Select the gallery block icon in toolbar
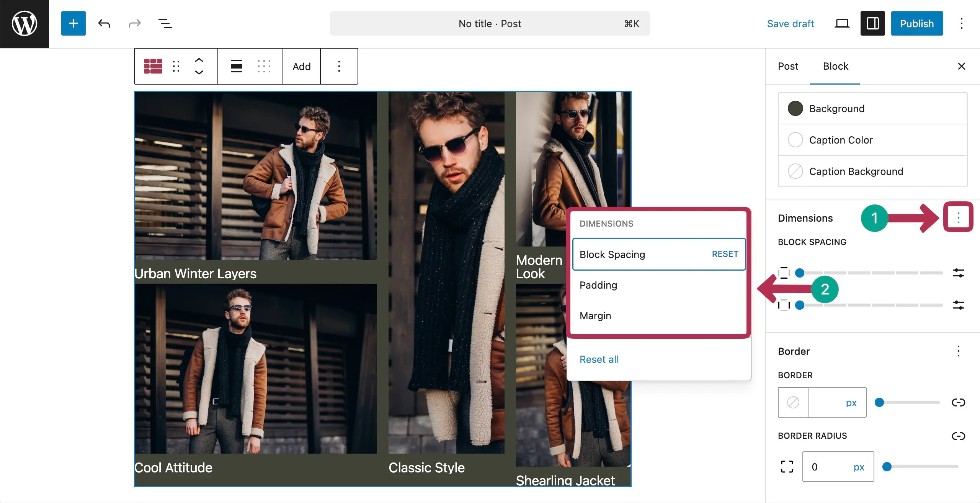The image size is (980, 503). click(152, 66)
